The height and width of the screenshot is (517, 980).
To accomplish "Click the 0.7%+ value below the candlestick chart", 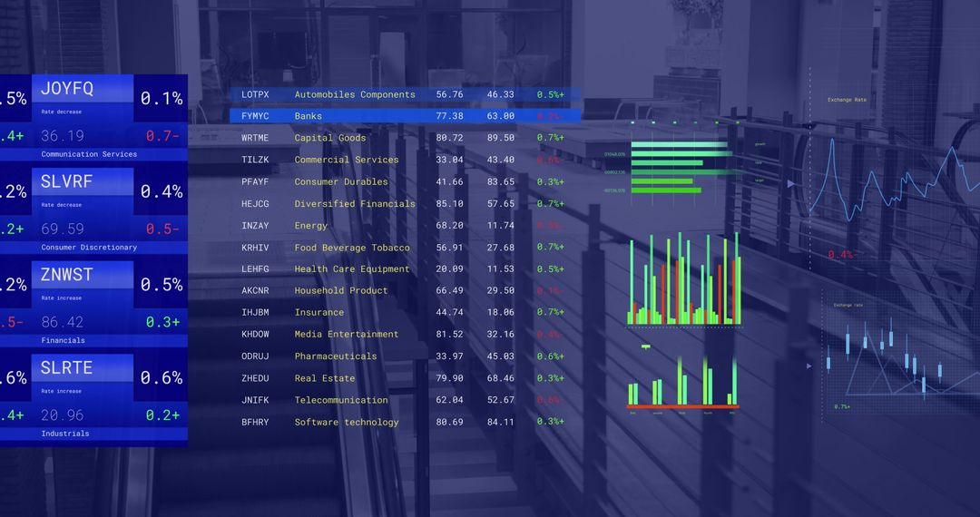I will point(842,406).
